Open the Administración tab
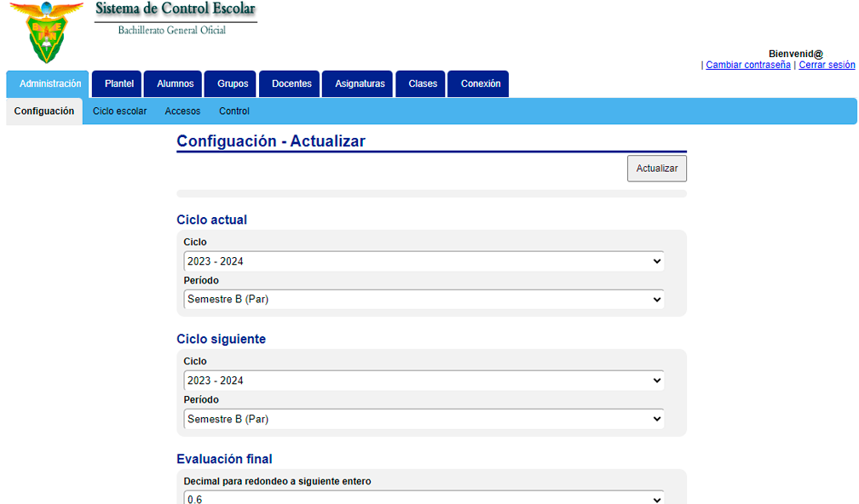This screenshot has width=859, height=504. pyautogui.click(x=48, y=83)
